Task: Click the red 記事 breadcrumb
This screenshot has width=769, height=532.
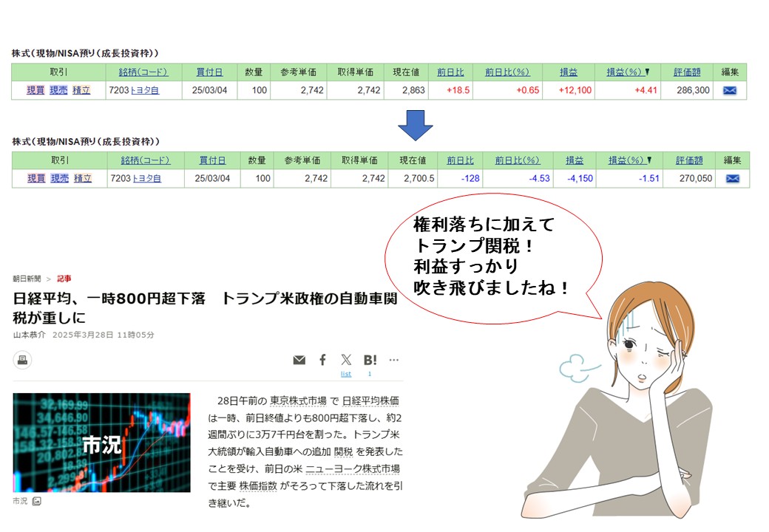Action: pos(64,279)
